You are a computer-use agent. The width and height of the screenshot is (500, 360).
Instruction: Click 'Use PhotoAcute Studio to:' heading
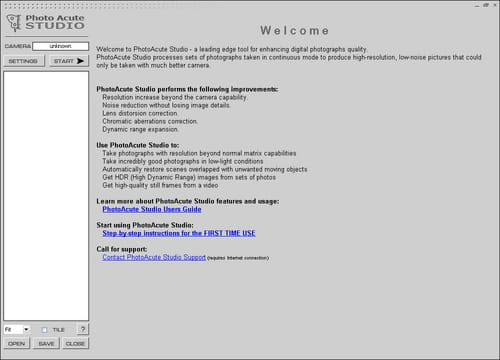coord(138,145)
